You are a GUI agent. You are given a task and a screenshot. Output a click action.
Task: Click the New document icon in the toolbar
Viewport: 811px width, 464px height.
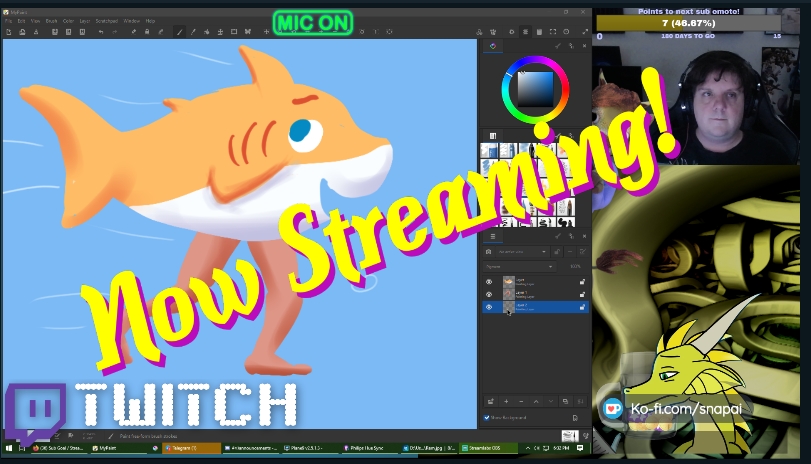tap(9, 32)
